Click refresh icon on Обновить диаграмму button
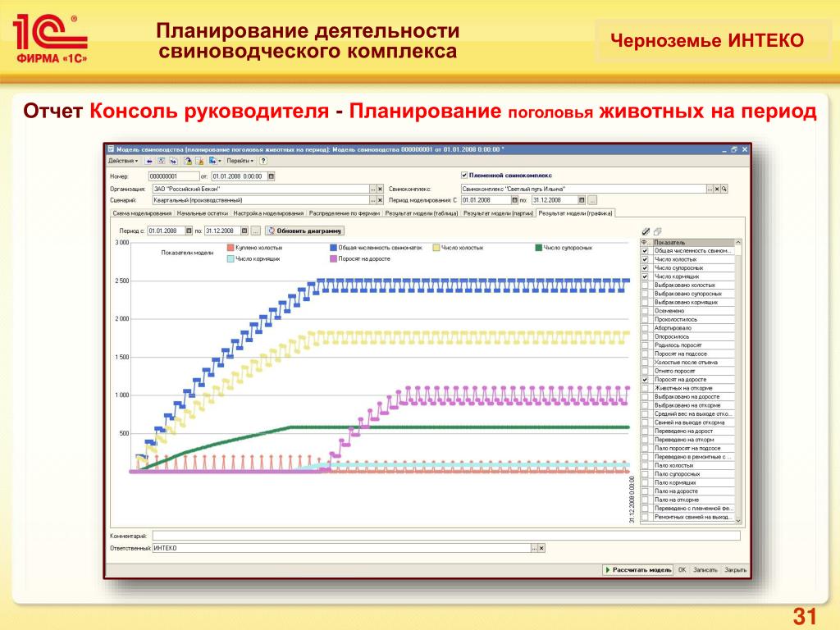This screenshot has height=630, width=840. point(272,231)
